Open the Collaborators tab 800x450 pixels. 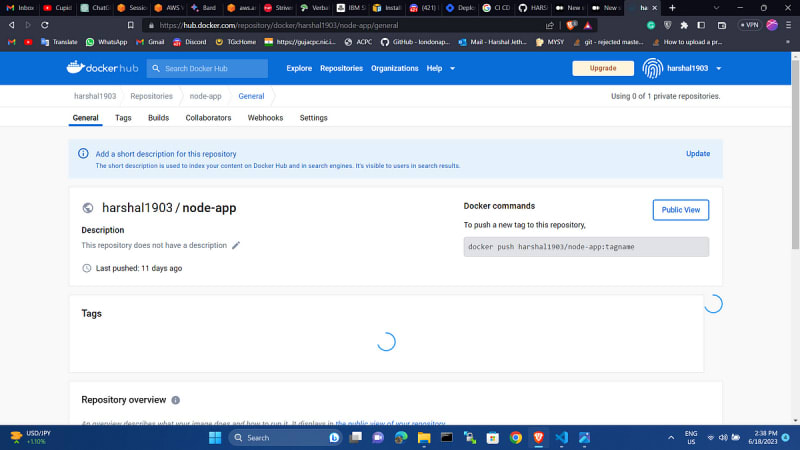pos(208,118)
